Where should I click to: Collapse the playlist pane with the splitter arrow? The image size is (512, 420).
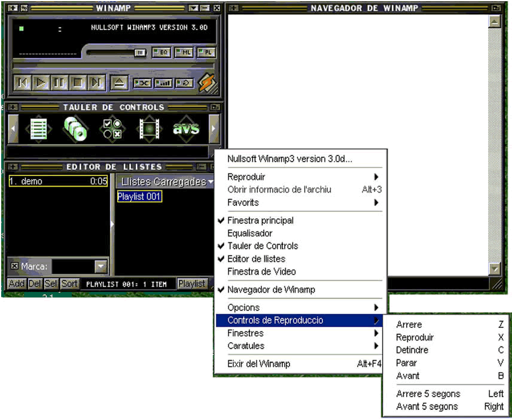[112, 224]
